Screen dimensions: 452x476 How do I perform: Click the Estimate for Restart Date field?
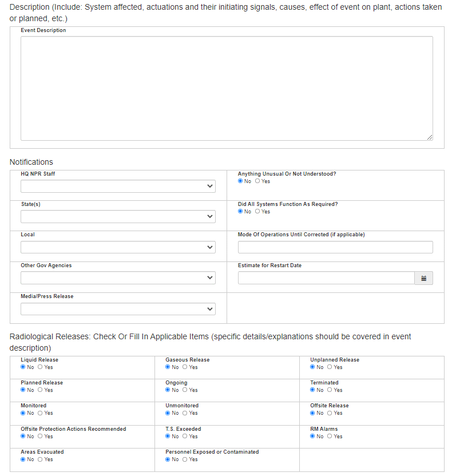[x=326, y=278]
